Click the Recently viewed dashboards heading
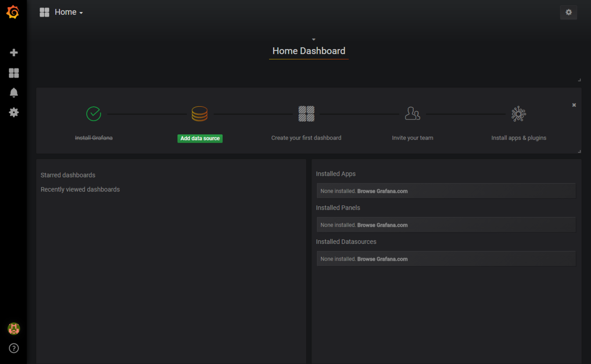The height and width of the screenshot is (364, 591). coord(80,189)
